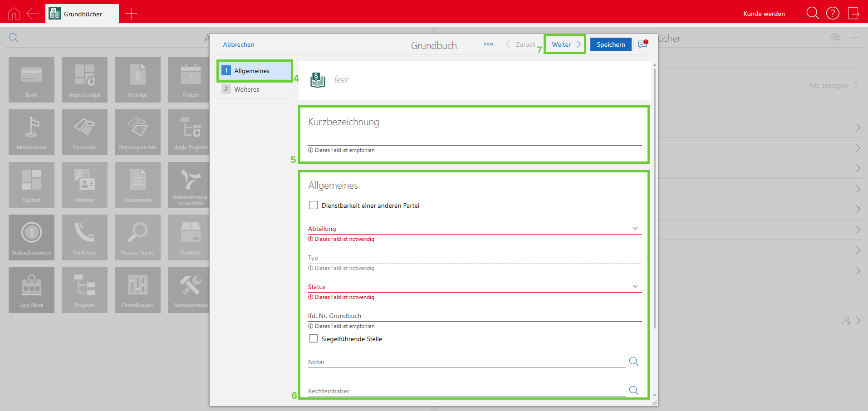Open the Status dropdown
868x411 pixels.
coord(635,286)
